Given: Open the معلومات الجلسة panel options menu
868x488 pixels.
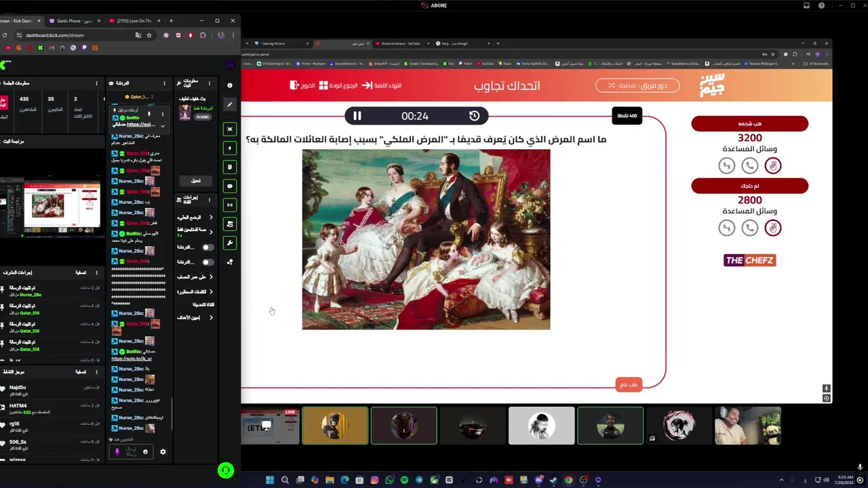Looking at the screenshot, I should 96,83.
